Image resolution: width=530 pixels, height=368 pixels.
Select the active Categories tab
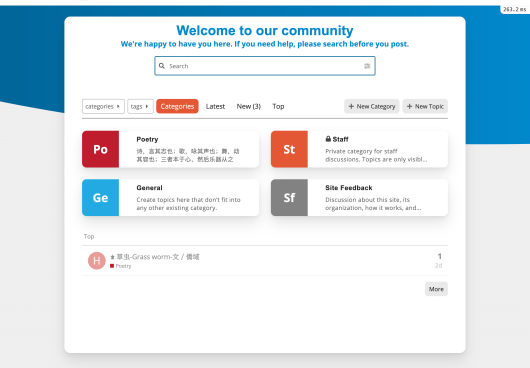(177, 106)
